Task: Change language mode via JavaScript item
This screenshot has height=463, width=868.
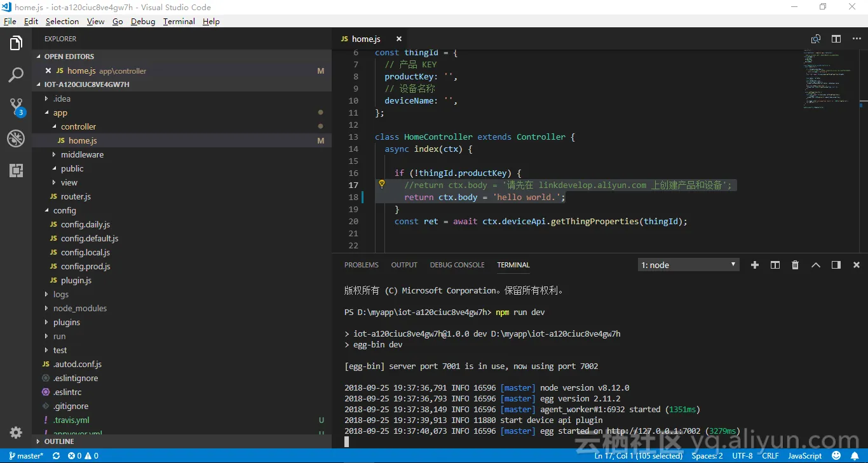Action: tap(805, 456)
